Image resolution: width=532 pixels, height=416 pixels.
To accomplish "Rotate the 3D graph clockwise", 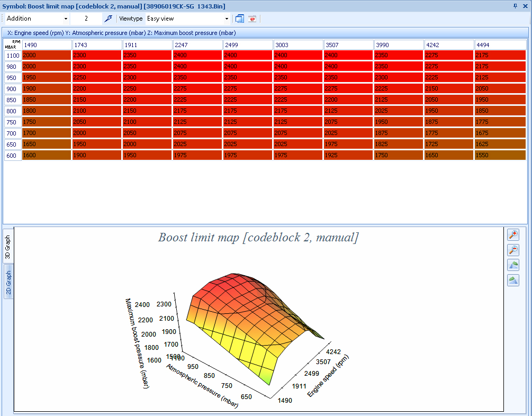I will [x=512, y=281].
